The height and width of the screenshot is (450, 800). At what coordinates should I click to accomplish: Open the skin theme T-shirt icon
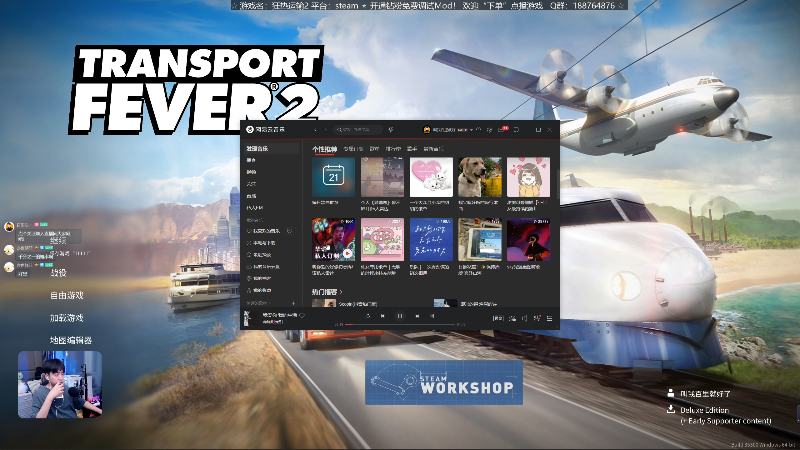point(479,130)
